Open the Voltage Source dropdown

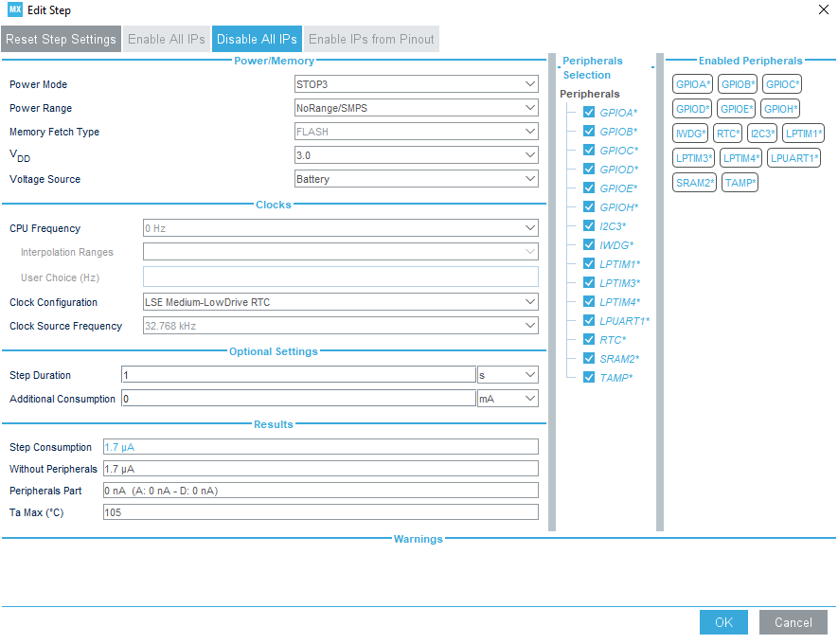pyautogui.click(x=417, y=179)
